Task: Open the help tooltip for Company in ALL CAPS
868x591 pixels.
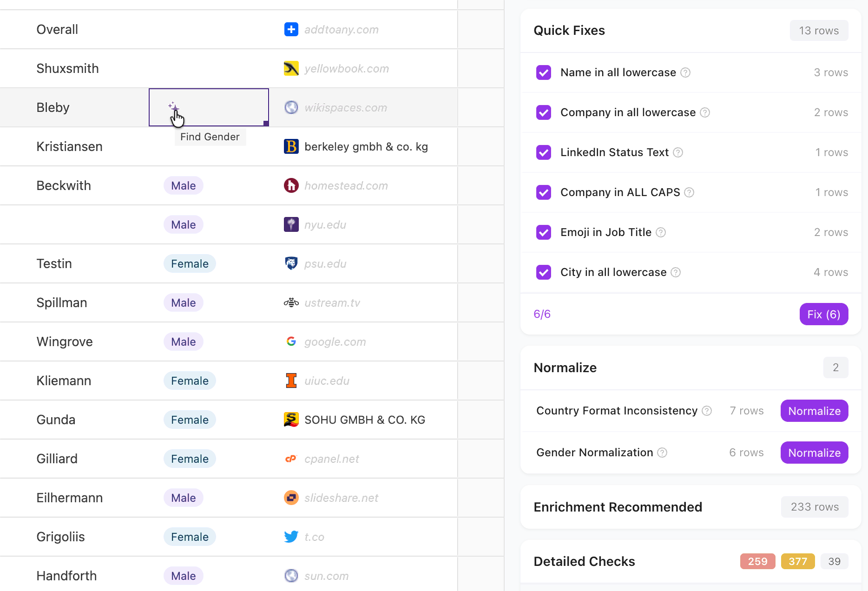Action: click(689, 192)
